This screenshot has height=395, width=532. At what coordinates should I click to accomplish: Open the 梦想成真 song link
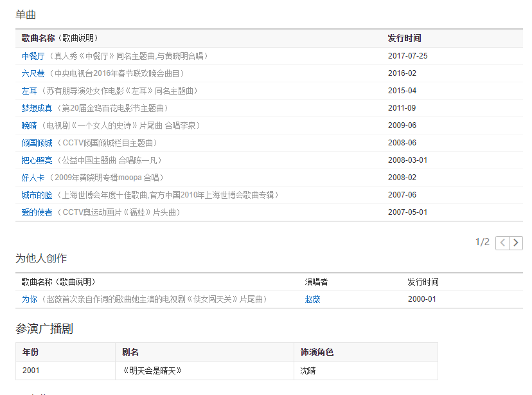point(37,108)
